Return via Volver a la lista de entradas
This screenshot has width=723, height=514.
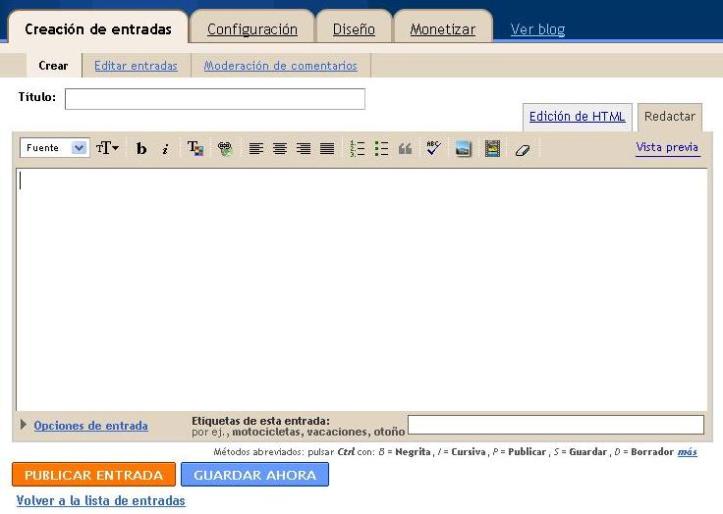coord(101,501)
